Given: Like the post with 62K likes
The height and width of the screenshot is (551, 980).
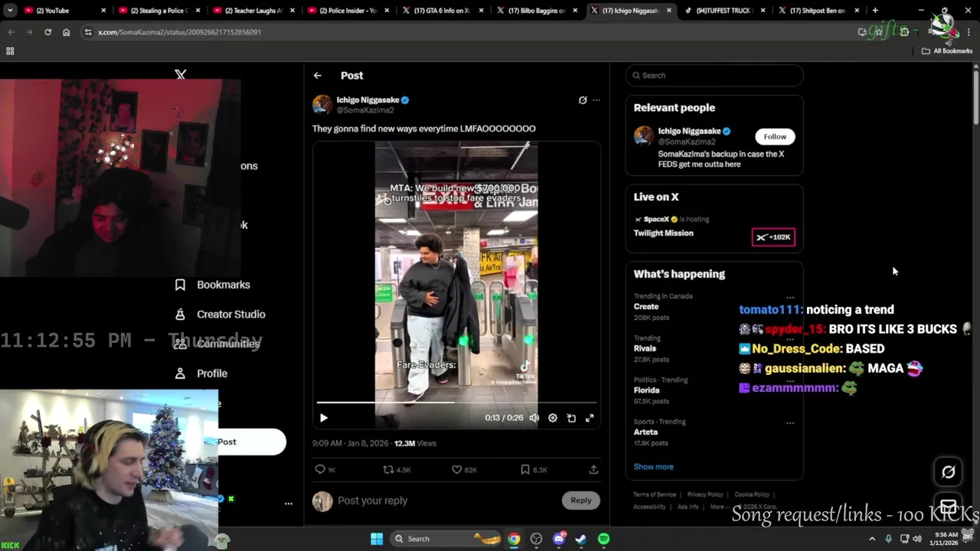Looking at the screenshot, I should [464, 470].
